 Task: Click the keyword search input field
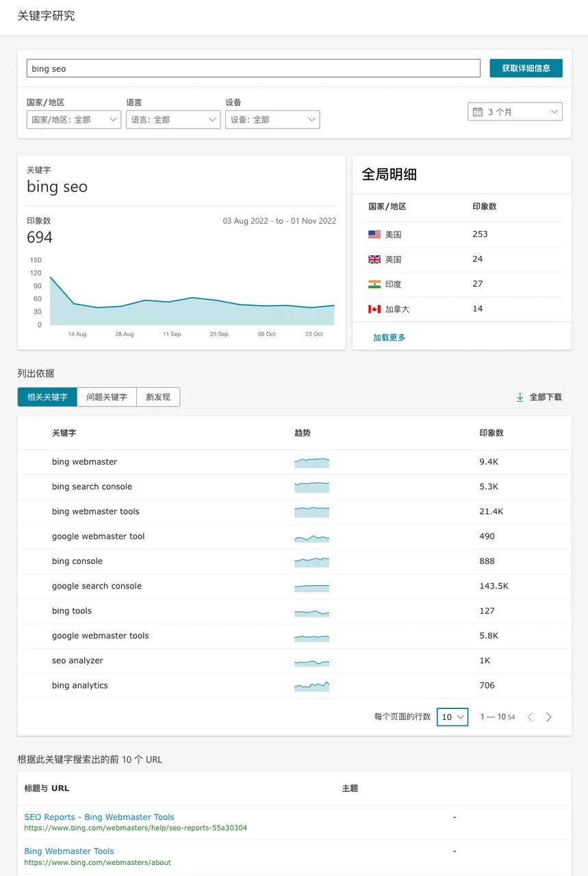[x=253, y=68]
